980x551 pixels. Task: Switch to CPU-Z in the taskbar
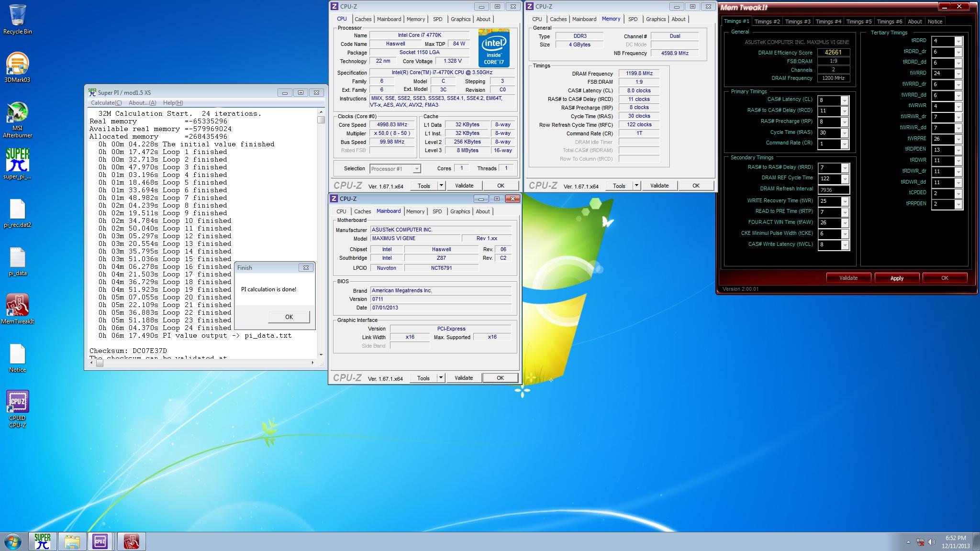tap(100, 542)
